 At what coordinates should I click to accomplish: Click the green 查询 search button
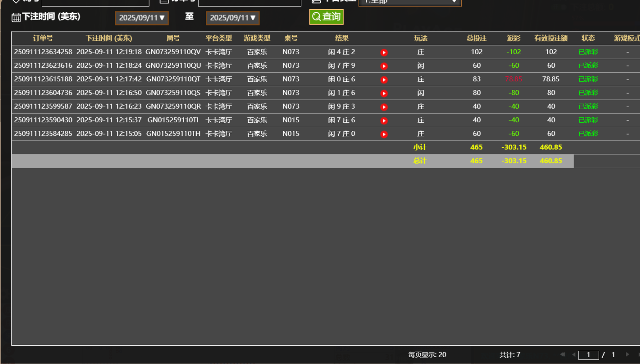(326, 17)
